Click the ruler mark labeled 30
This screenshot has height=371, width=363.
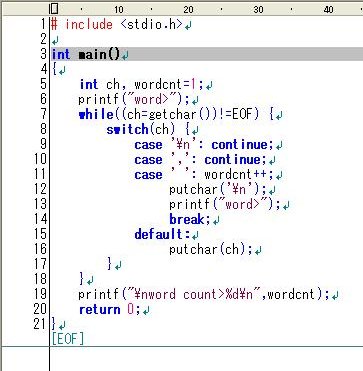(x=258, y=10)
